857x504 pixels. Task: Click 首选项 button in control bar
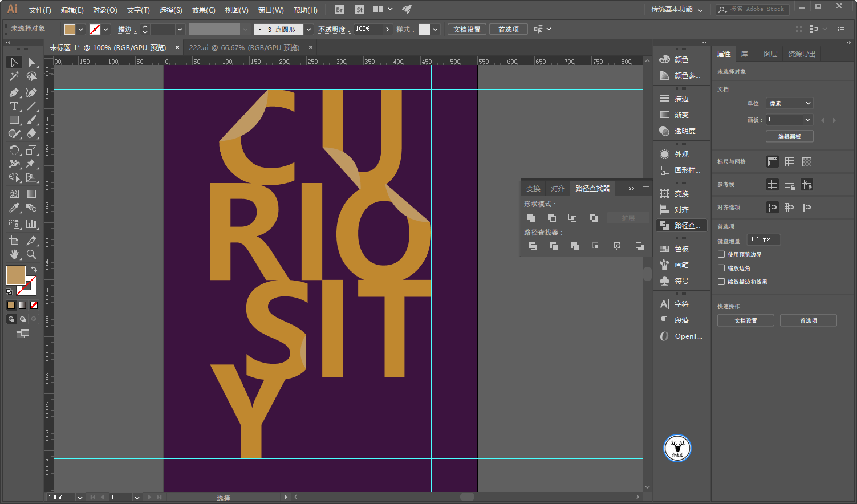pyautogui.click(x=509, y=29)
